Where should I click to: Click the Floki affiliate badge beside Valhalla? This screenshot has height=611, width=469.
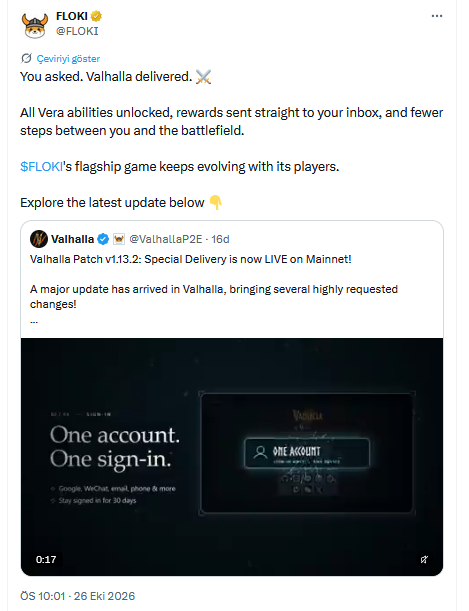118,239
